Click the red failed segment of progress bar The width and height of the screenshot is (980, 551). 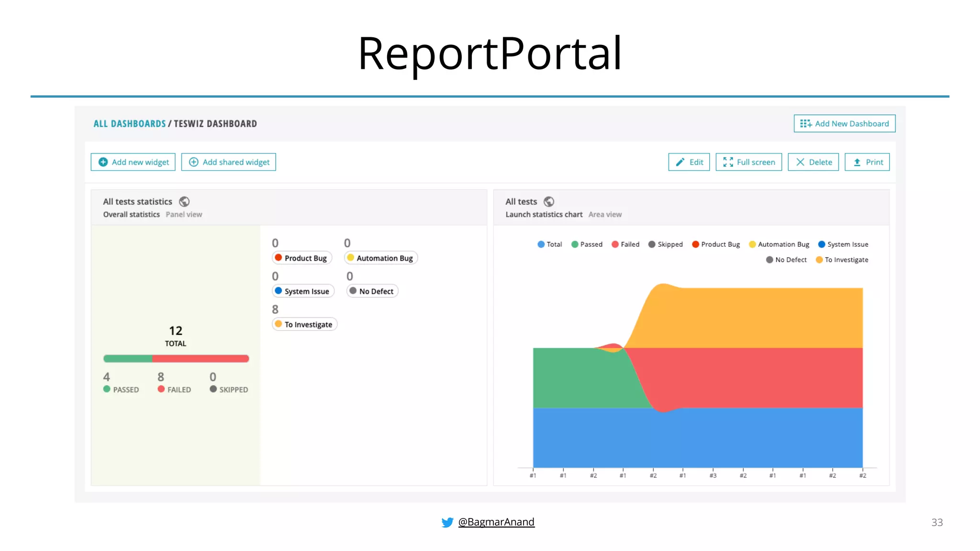click(200, 359)
